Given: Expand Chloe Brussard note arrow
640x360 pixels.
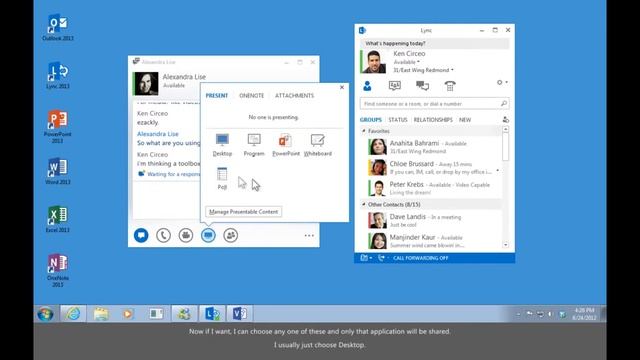Looking at the screenshot, I should click(x=498, y=171).
